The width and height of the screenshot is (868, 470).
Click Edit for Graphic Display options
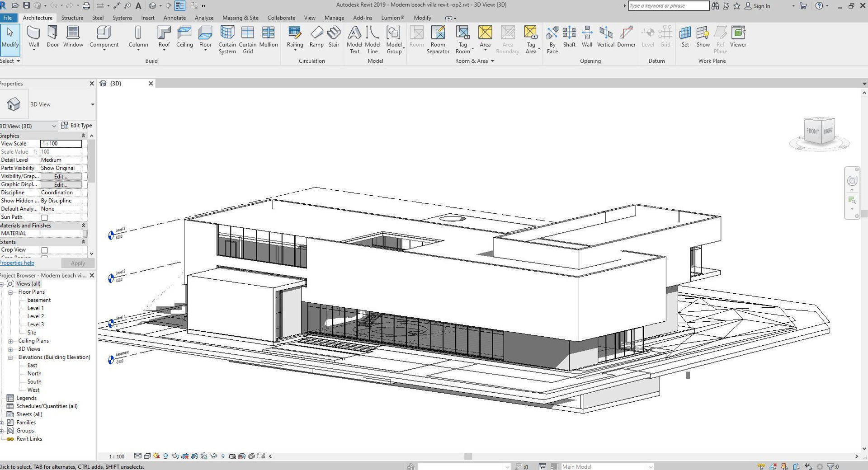[61, 184]
